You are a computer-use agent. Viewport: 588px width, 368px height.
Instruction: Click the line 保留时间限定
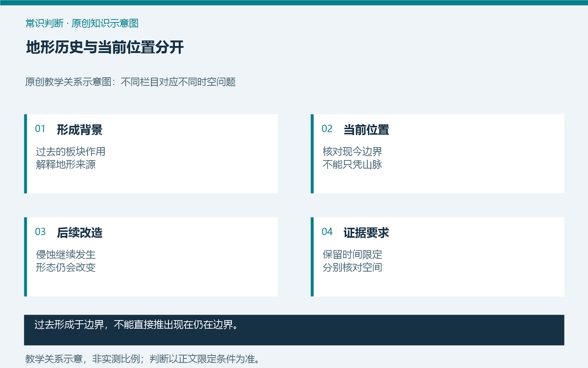pos(352,254)
